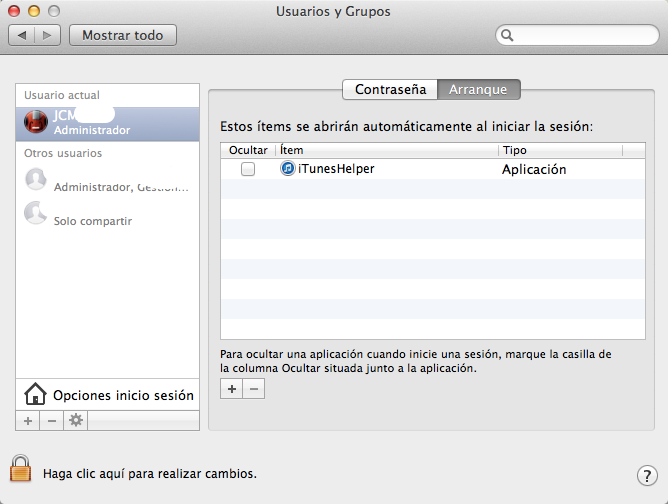This screenshot has height=504, width=668.
Task: Remove selected user with minus button
Action: coord(51,421)
